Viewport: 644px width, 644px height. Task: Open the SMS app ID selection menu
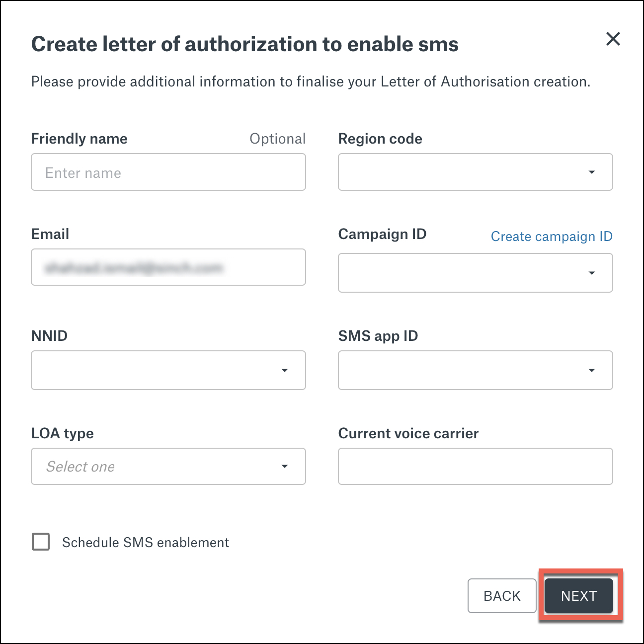point(475,370)
